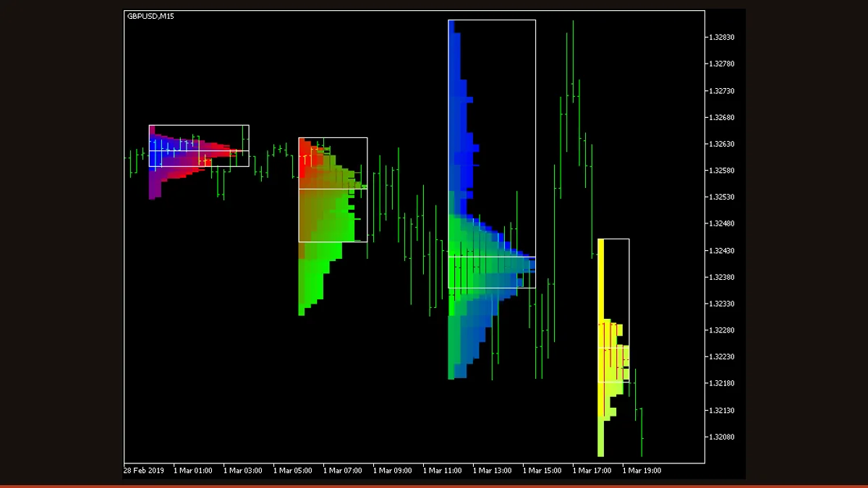Click the 1.32680 price axis label
The height and width of the screenshot is (488, 868).
click(721, 118)
